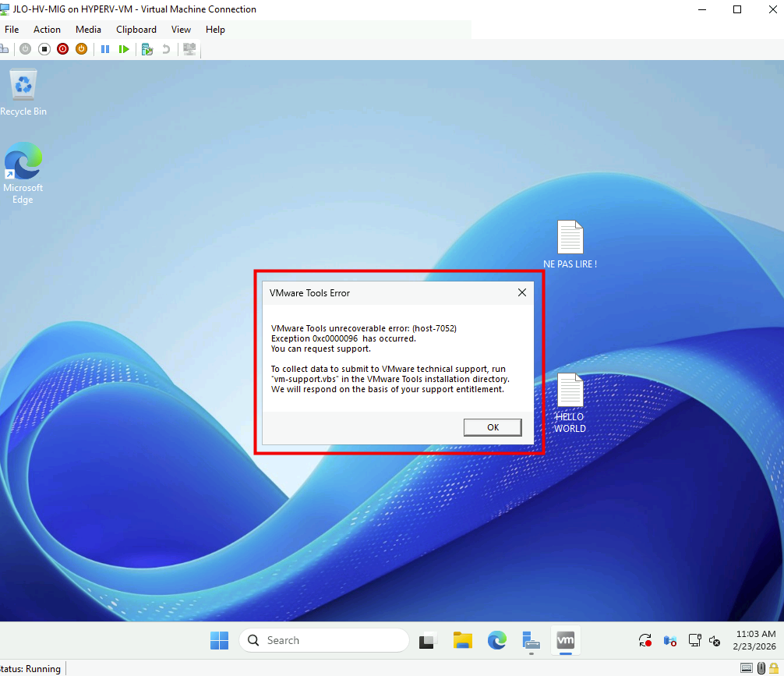The width and height of the screenshot is (784, 676).
Task: Create a checkpoint using the toolbar icon
Action: (147, 49)
